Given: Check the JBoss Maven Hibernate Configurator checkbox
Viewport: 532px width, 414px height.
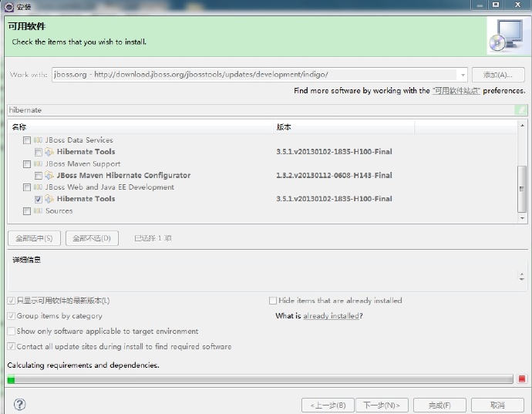Looking at the screenshot, I should point(39,176).
